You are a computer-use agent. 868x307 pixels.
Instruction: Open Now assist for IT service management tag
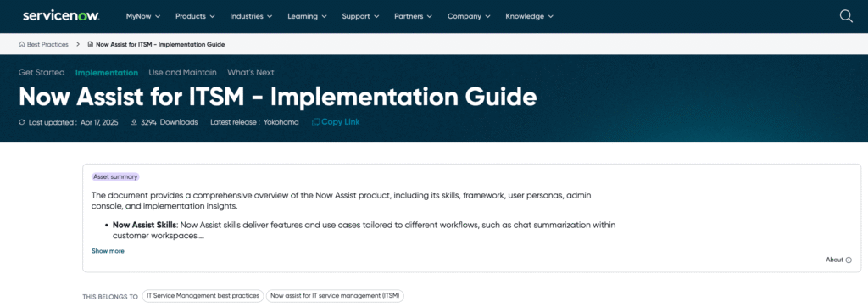(x=335, y=296)
